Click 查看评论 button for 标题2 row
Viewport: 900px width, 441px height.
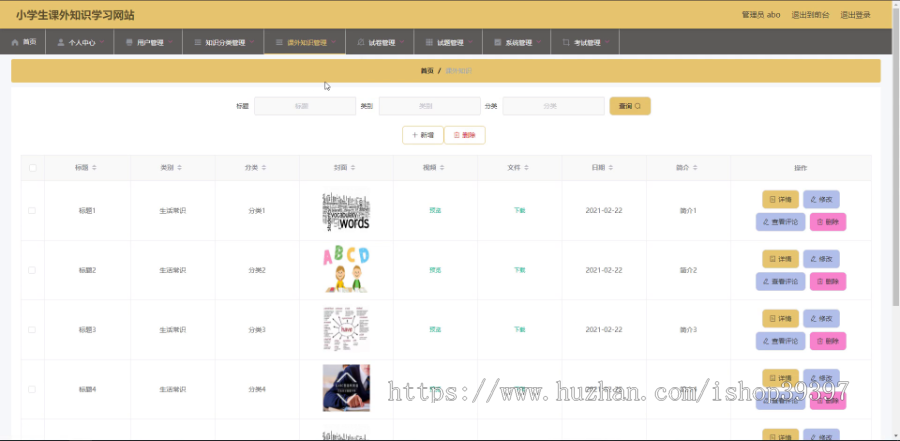[x=781, y=281]
